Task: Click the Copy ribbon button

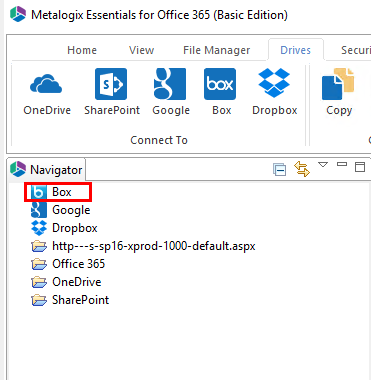Action: [338, 92]
